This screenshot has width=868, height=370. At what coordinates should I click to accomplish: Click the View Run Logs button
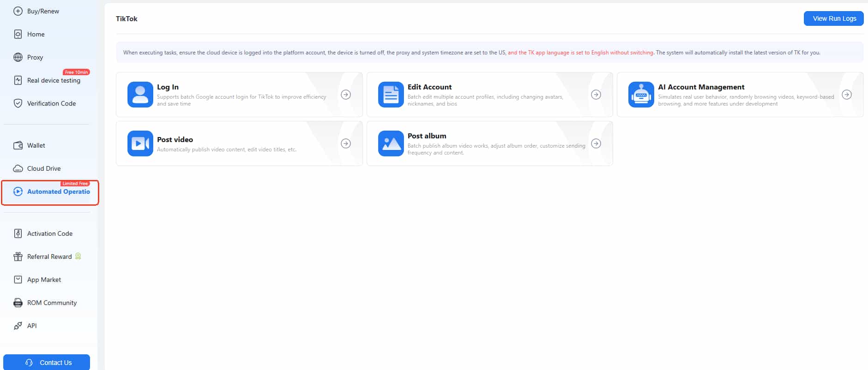pyautogui.click(x=834, y=18)
